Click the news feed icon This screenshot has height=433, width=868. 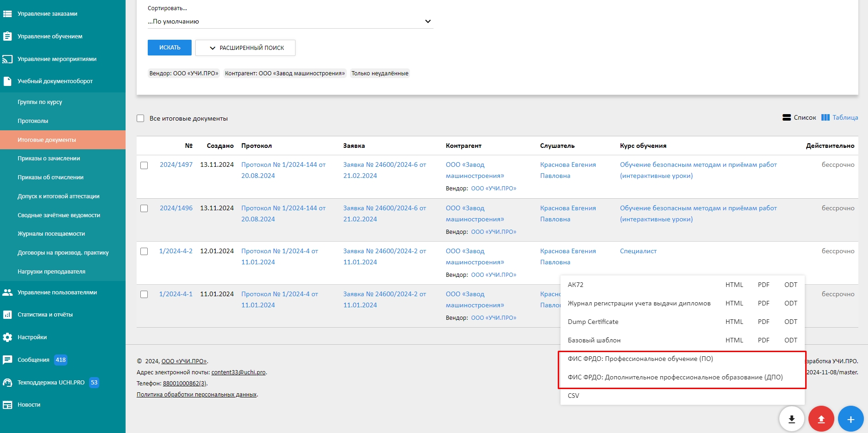click(x=7, y=405)
